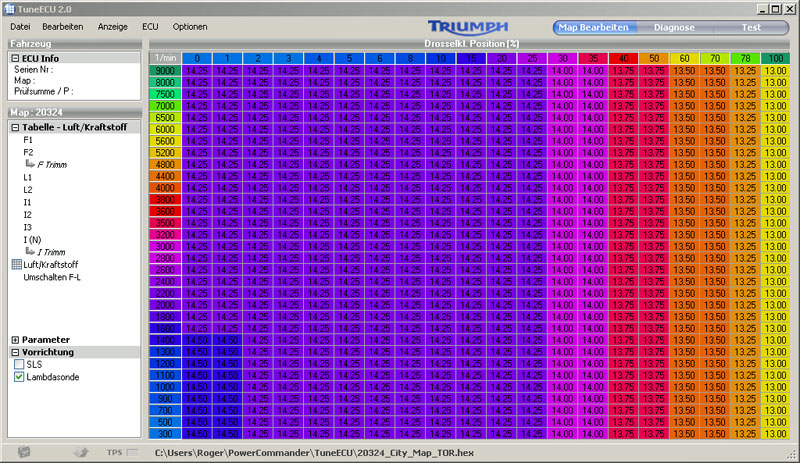Select the I (N) table in tree
Viewport: 800px width, 463px height.
pyautogui.click(x=32, y=239)
